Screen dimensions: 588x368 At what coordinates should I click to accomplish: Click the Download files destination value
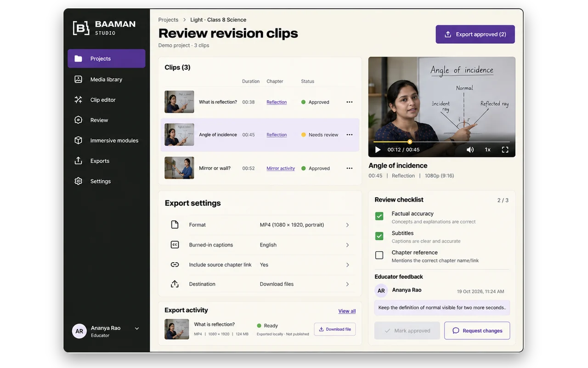pos(277,284)
